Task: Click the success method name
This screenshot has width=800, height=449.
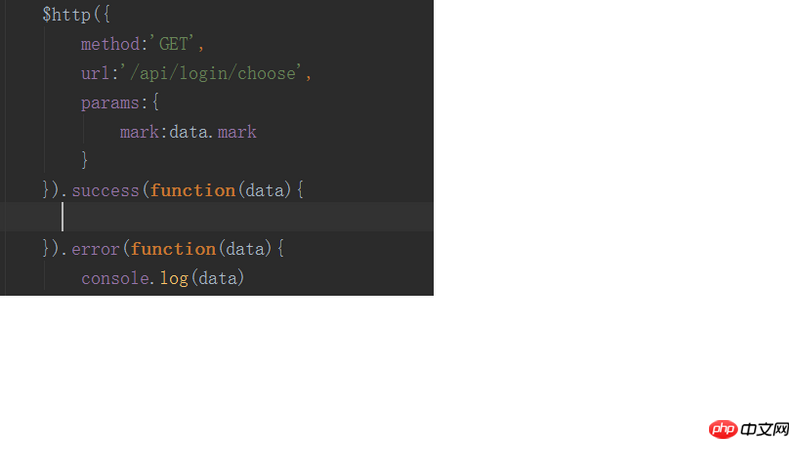Action: [x=105, y=190]
